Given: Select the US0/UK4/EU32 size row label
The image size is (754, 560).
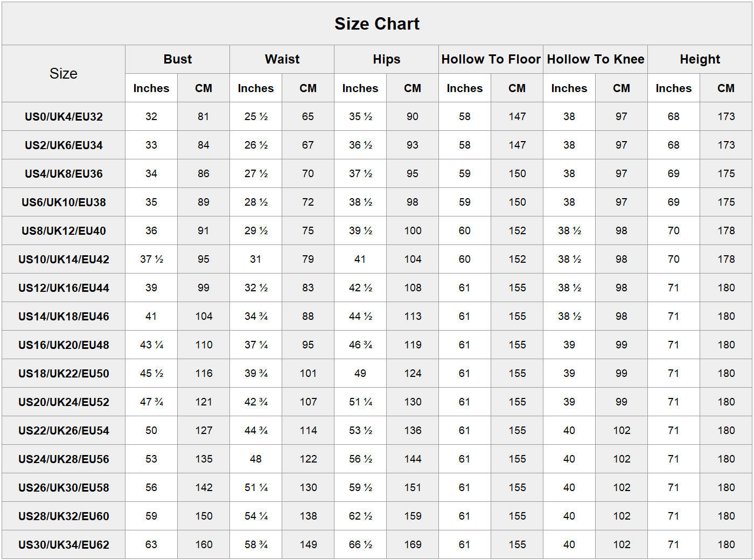Looking at the screenshot, I should click(x=64, y=117).
